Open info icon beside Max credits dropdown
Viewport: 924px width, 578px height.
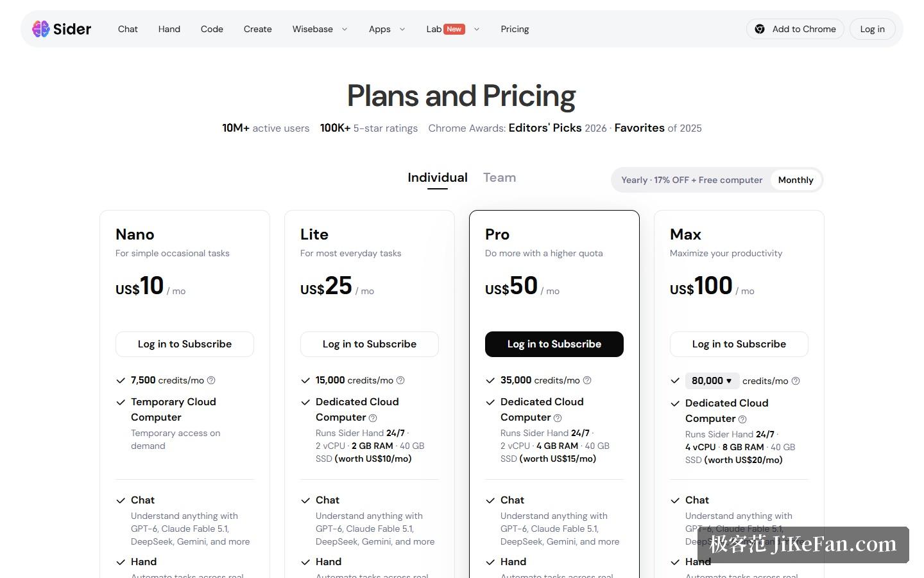(x=796, y=381)
